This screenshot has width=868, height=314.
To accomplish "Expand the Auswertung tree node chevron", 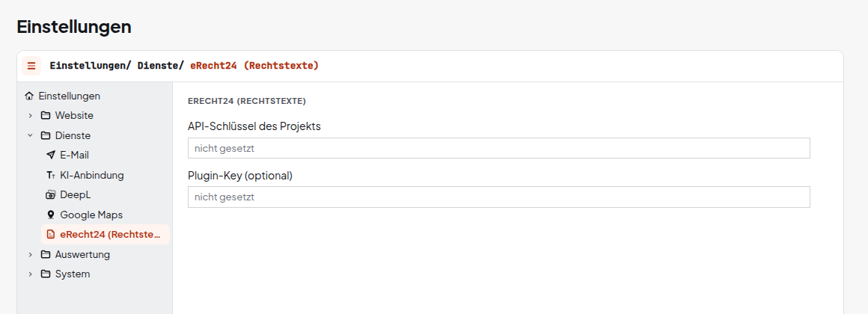I will click(x=31, y=254).
